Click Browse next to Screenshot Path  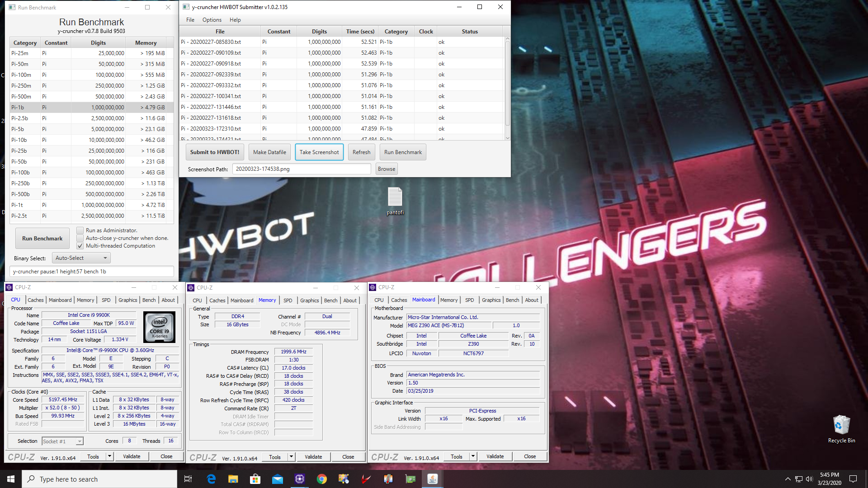(x=387, y=169)
